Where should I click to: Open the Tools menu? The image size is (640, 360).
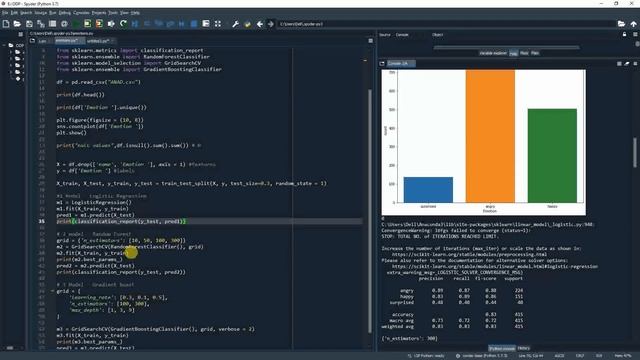(x=113, y=13)
